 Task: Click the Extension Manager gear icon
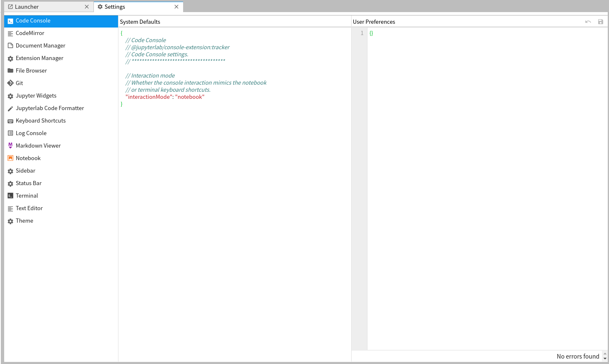point(10,59)
